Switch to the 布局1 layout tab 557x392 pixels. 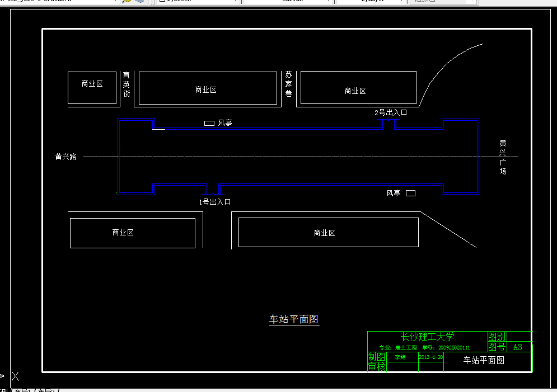[x=24, y=390]
